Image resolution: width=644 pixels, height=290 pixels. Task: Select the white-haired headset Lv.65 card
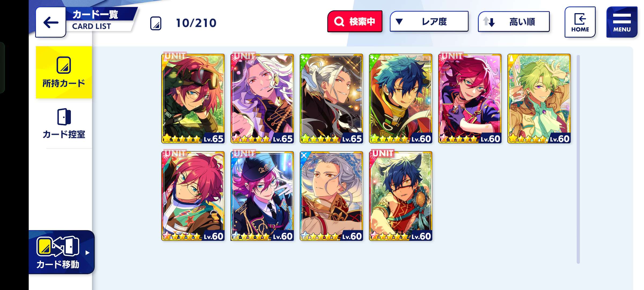click(262, 98)
